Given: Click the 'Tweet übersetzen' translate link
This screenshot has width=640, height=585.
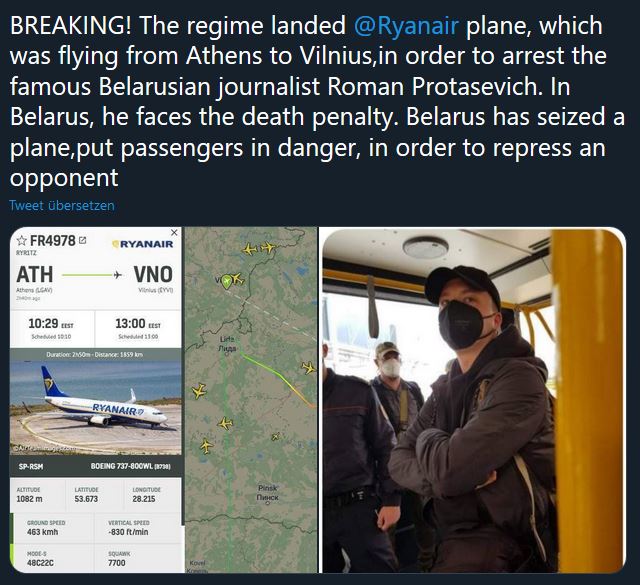Looking at the screenshot, I should point(62,205).
